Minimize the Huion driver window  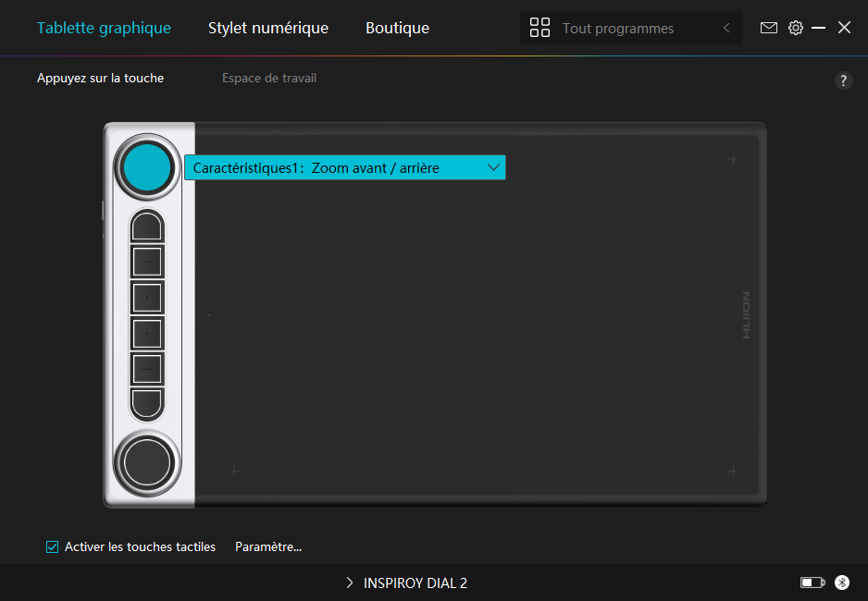click(818, 28)
